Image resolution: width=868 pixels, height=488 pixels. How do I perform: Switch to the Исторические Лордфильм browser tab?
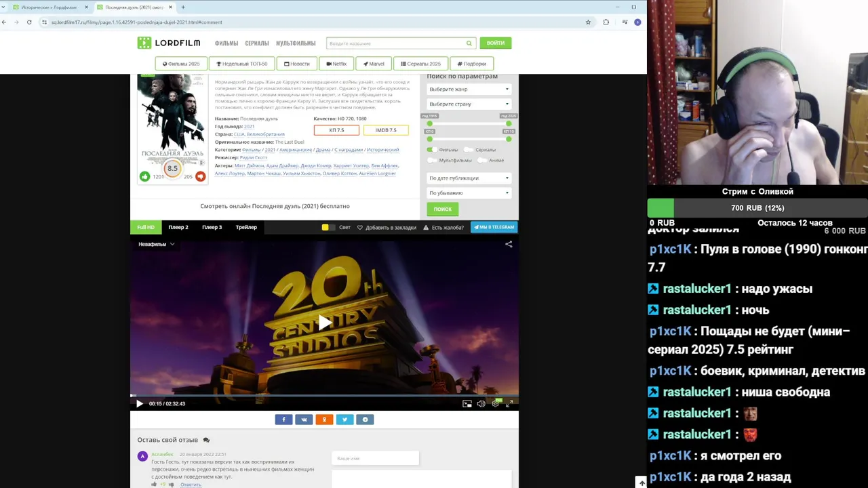click(x=49, y=7)
